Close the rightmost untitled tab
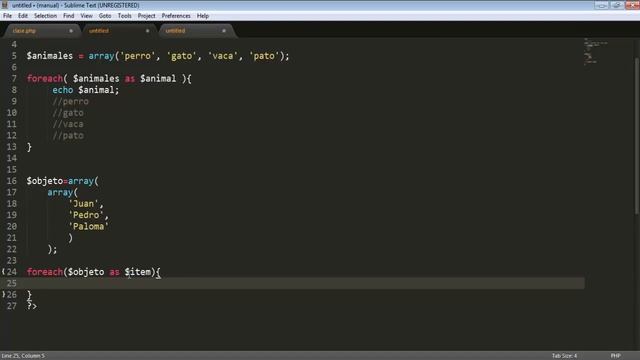This screenshot has height=360, width=640. 224,31
